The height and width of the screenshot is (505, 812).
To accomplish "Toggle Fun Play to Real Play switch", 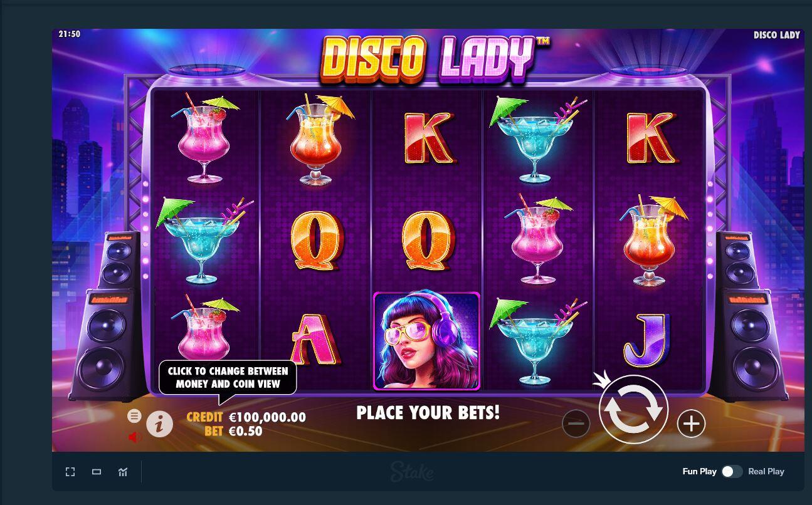I will [732, 472].
